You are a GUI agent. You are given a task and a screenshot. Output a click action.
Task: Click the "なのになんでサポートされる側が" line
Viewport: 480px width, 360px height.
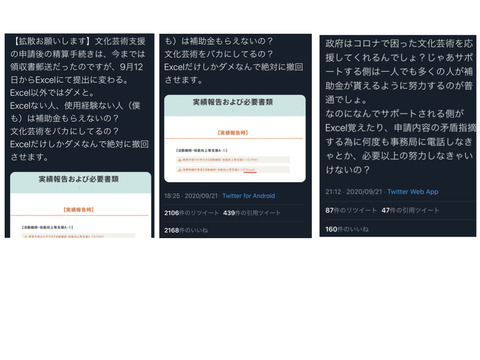(x=395, y=113)
